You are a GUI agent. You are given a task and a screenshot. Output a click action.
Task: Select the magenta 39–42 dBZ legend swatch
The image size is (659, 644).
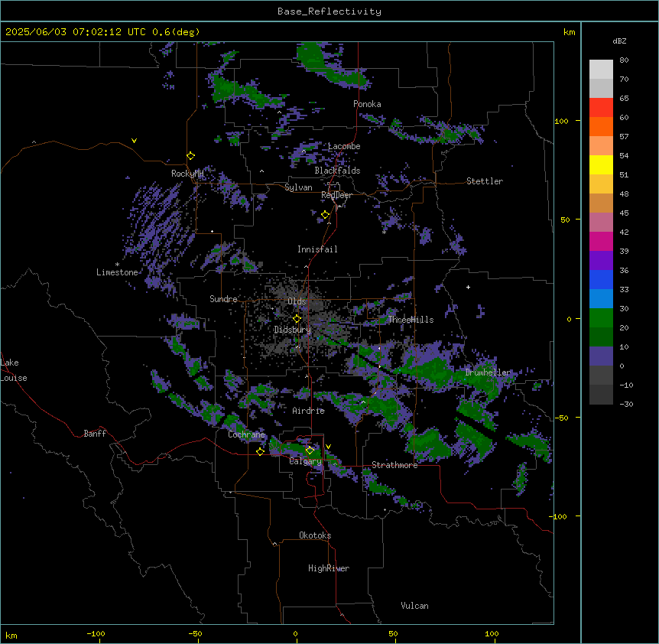(x=601, y=241)
